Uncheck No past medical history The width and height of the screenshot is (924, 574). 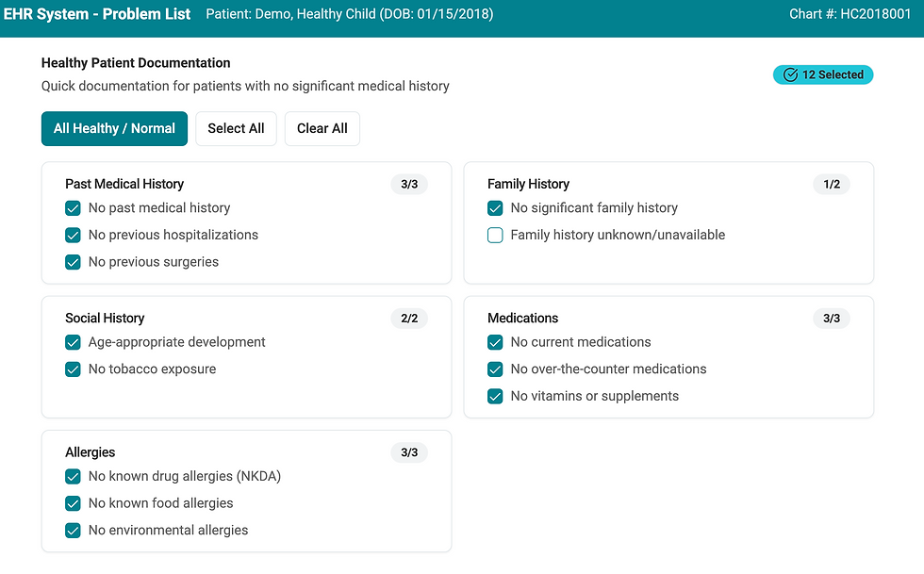73,208
